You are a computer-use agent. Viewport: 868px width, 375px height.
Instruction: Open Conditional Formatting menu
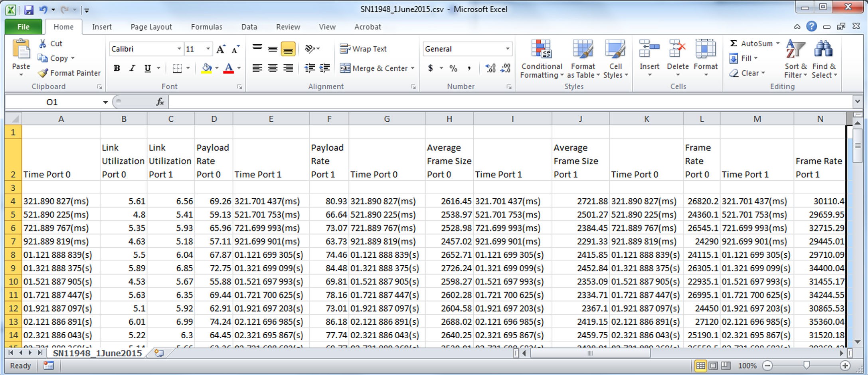[542, 59]
